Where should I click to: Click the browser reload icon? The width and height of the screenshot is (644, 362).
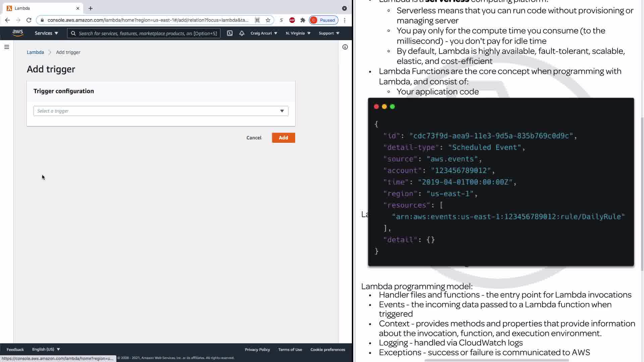(x=29, y=20)
